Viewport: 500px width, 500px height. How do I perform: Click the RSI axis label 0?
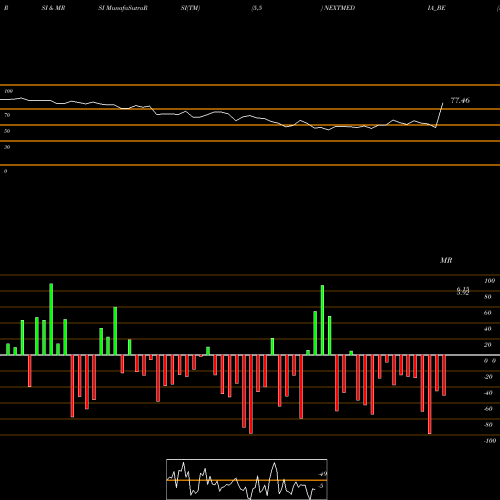5,171
